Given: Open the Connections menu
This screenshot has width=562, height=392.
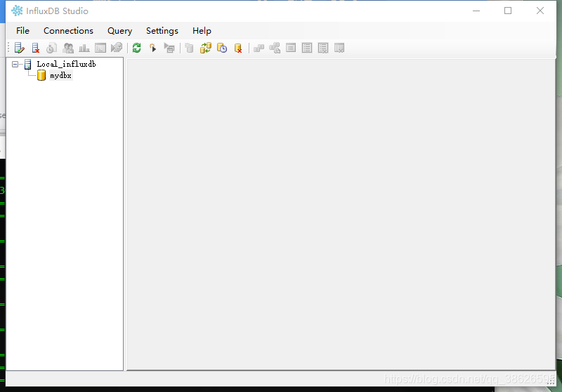Looking at the screenshot, I should point(68,31).
